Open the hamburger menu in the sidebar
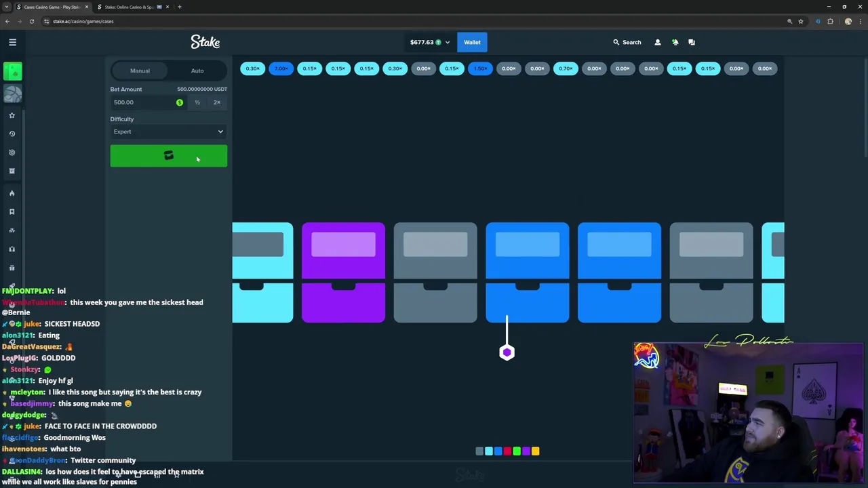The width and height of the screenshot is (868, 488). [12, 42]
